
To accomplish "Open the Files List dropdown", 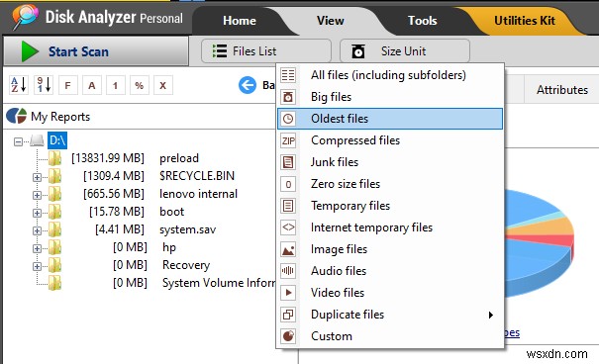I will click(266, 50).
